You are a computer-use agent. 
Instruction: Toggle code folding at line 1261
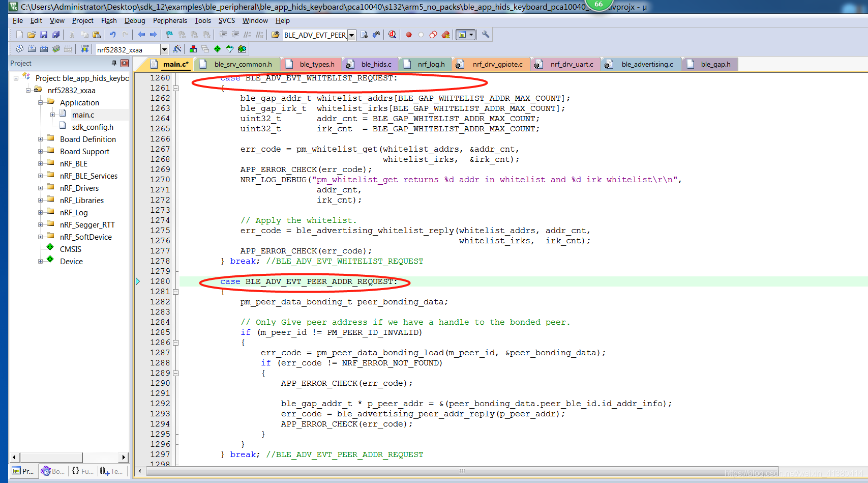pos(175,88)
